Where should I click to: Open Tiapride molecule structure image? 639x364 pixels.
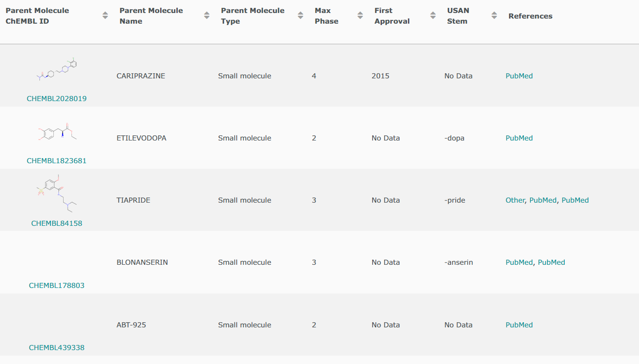(x=57, y=193)
